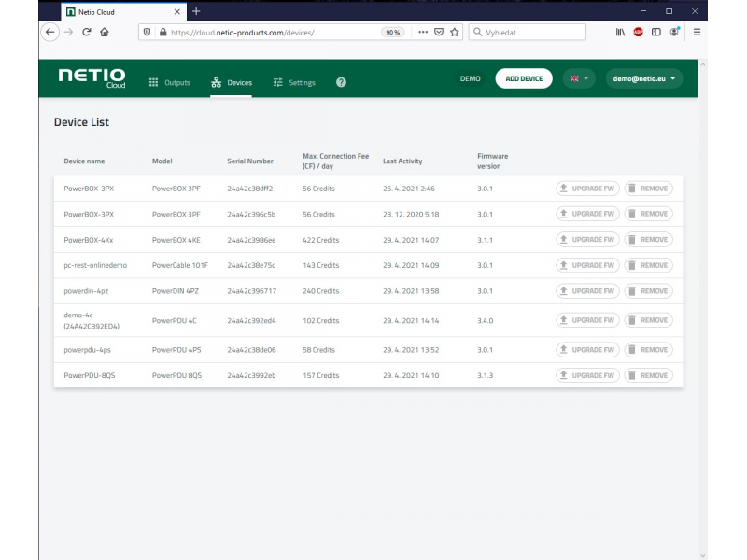Bookmark this page with the star
Screen dimensions: 747x560
(x=455, y=33)
